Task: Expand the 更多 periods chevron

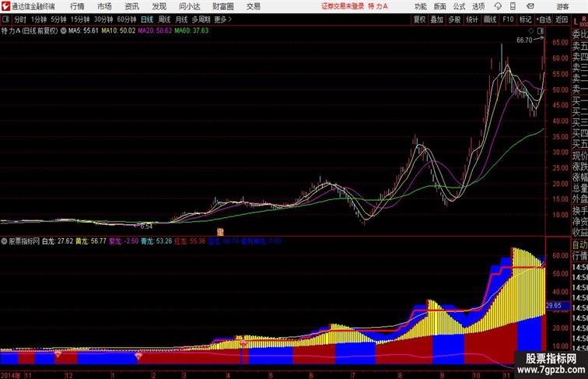Action: 230,19
